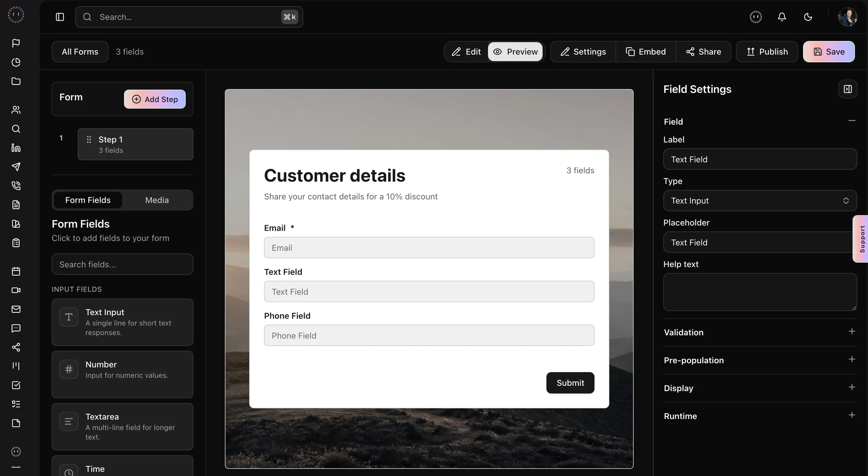The width and height of the screenshot is (868, 476).
Task: Click the Text Field input in preview
Action: (x=429, y=291)
